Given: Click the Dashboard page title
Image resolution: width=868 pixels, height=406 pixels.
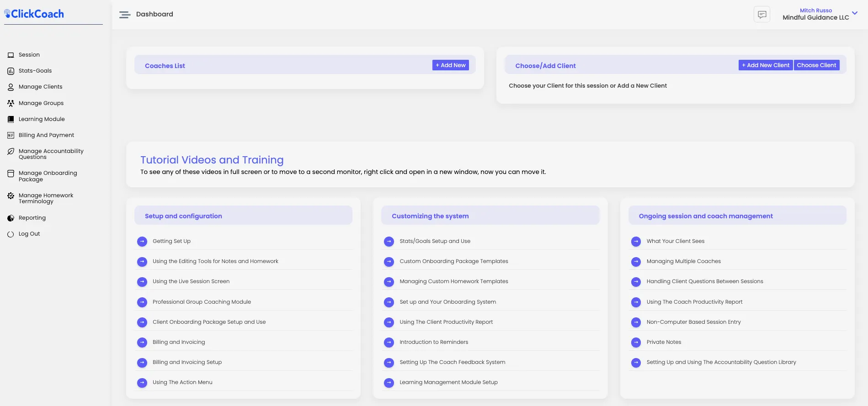Looking at the screenshot, I should [154, 14].
